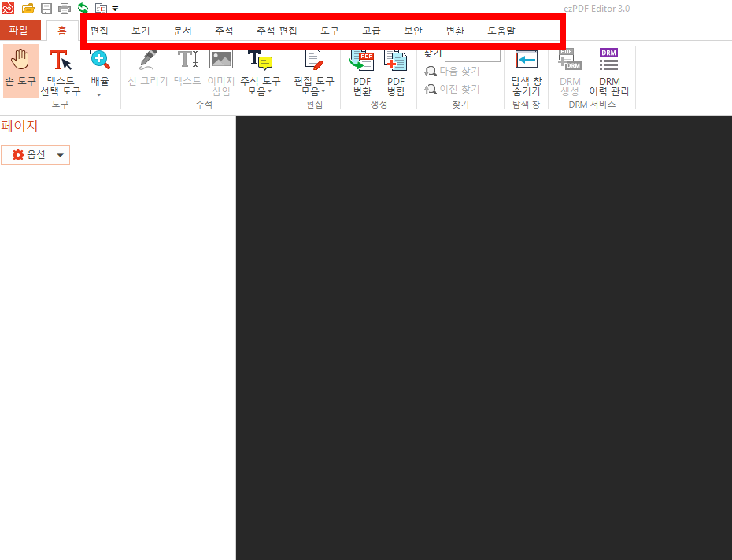Switch to the 주석 편집 ribbon tab
This screenshot has width=732, height=560.
pos(277,31)
